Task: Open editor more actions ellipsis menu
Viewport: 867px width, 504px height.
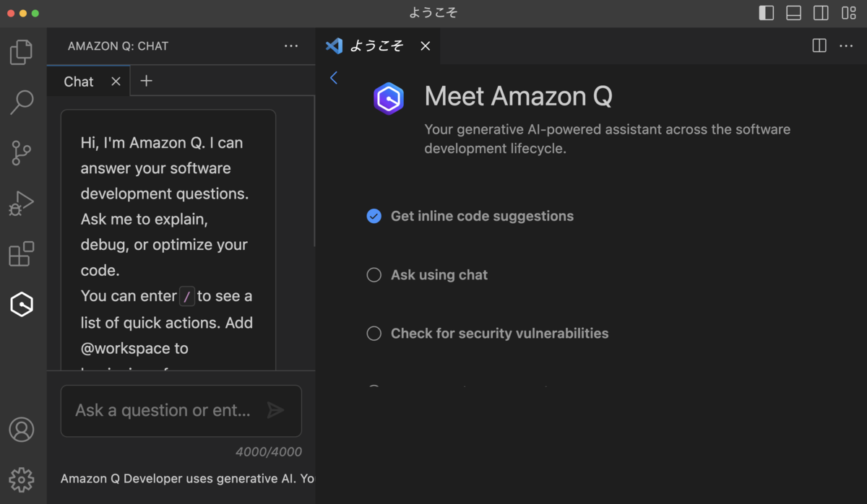Action: point(846,46)
